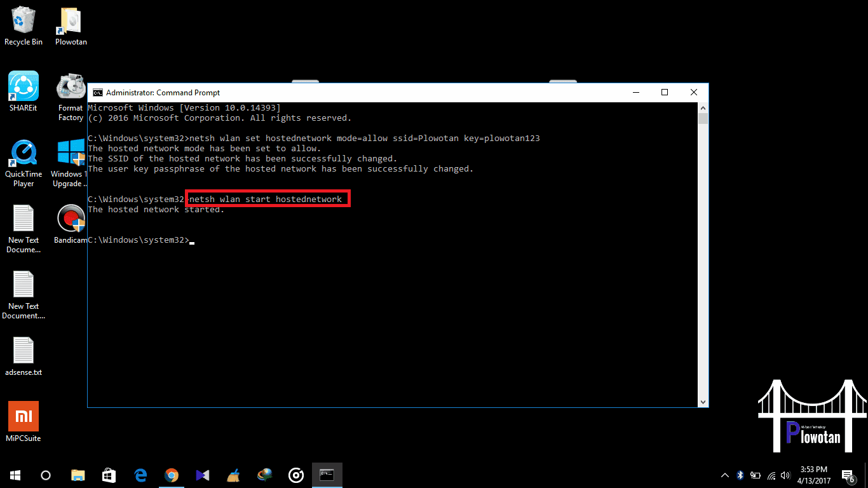Click the Command Prompt scrollbar down arrow

pos(703,401)
